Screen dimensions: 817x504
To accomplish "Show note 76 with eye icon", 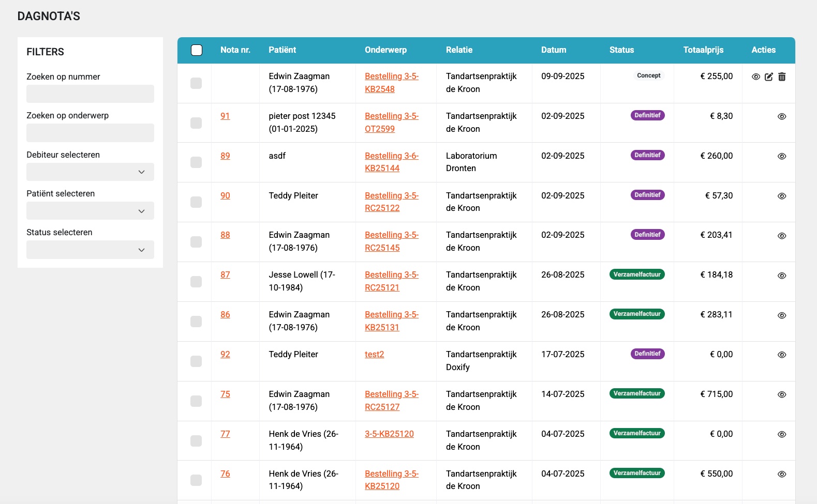I will pos(782,475).
